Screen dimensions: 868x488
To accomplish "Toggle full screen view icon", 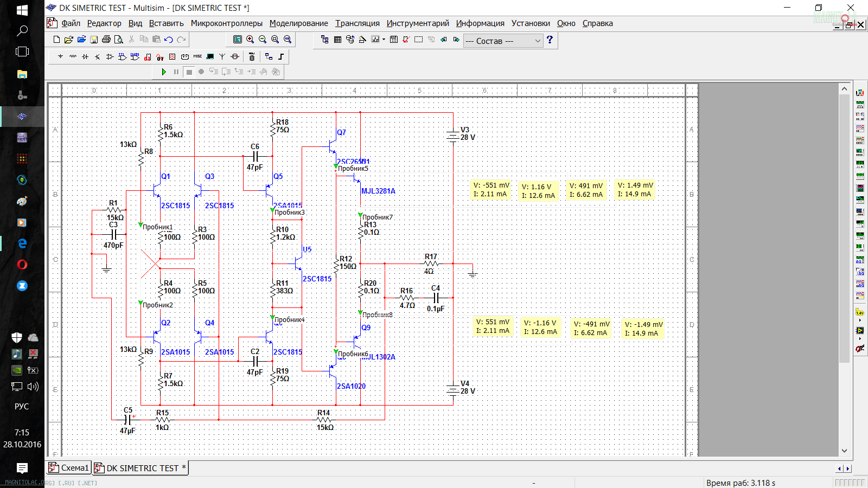I will tap(238, 40).
